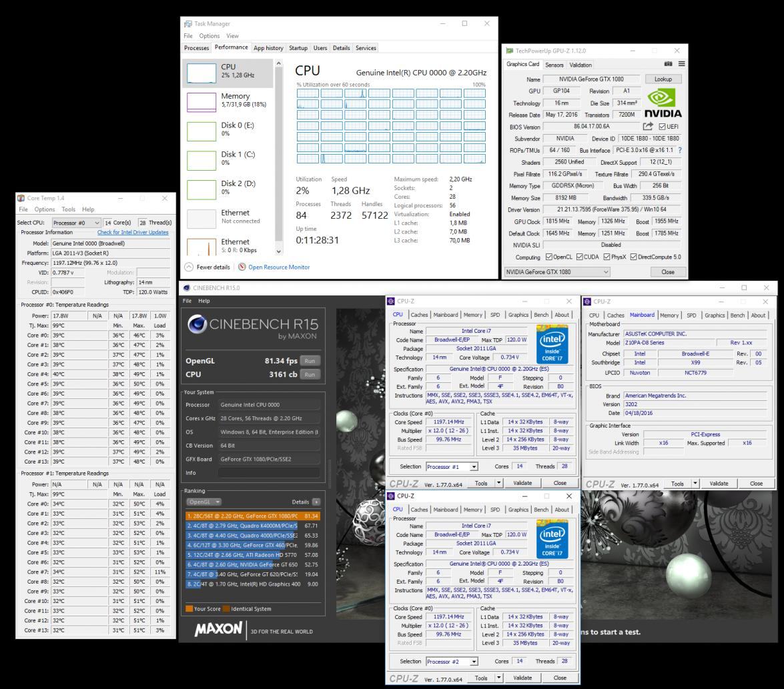This screenshot has width=784, height=689.
Task: Open the GPU-Z hamburger menu icon
Action: coord(681,64)
